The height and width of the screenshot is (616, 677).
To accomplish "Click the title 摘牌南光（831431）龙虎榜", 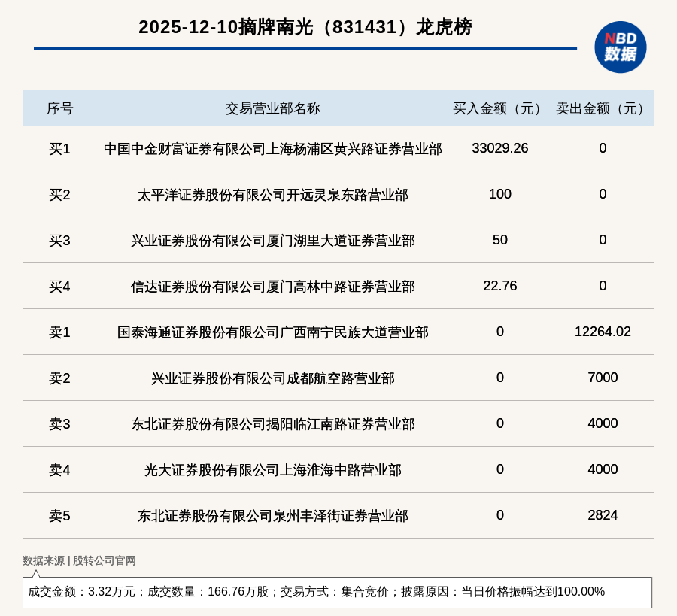I will click(305, 27).
